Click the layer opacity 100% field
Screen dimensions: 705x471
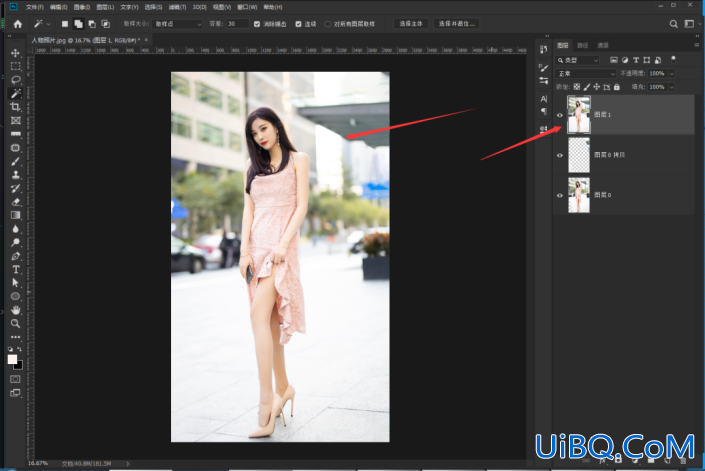point(657,73)
